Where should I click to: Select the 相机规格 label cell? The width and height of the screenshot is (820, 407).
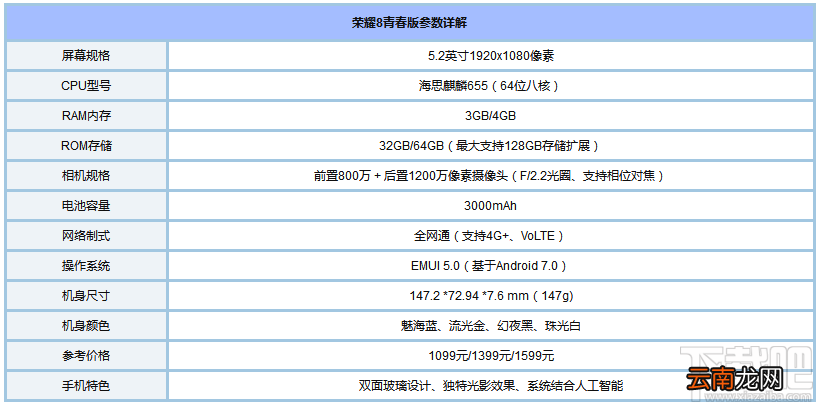86,176
